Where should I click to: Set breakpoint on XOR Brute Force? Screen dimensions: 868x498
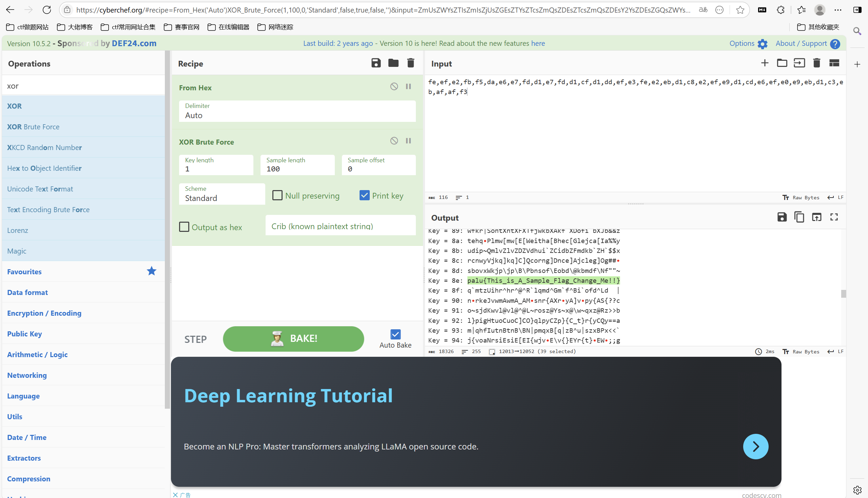pos(408,141)
